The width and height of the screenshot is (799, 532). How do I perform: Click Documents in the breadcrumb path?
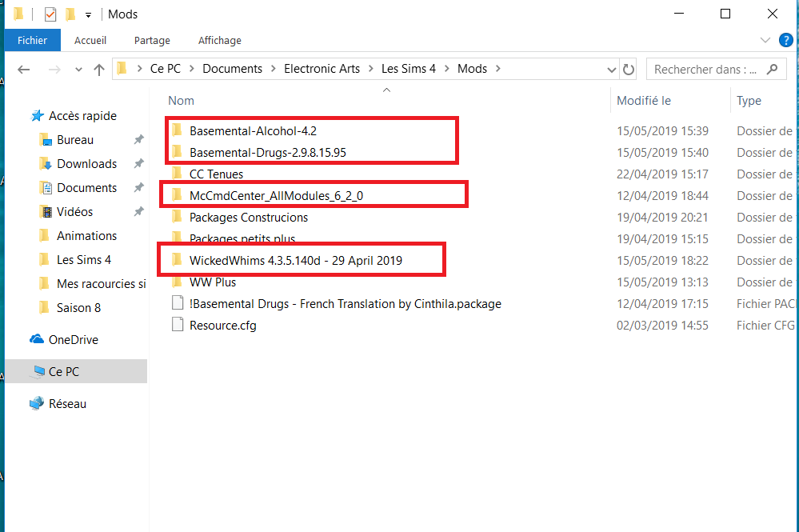pos(233,69)
